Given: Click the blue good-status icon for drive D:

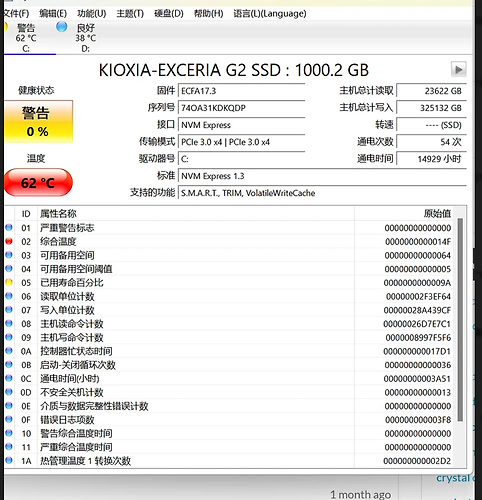Looking at the screenshot, I should (x=62, y=27).
